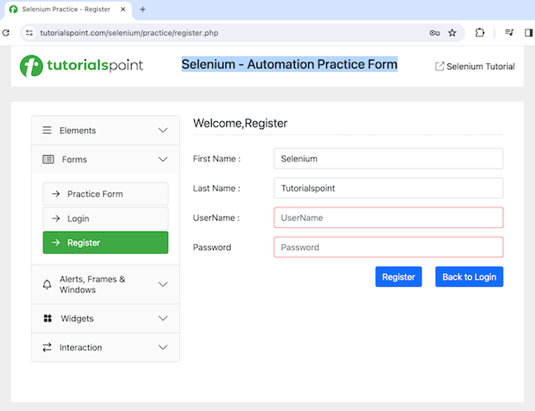The image size is (535, 411).
Task: Open the browser extensions puzzle icon
Action: (x=480, y=33)
